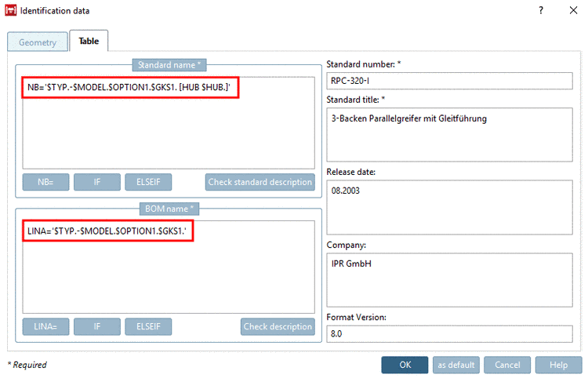Confirm with the OK button
This screenshot has height=378, width=588.
pos(405,365)
